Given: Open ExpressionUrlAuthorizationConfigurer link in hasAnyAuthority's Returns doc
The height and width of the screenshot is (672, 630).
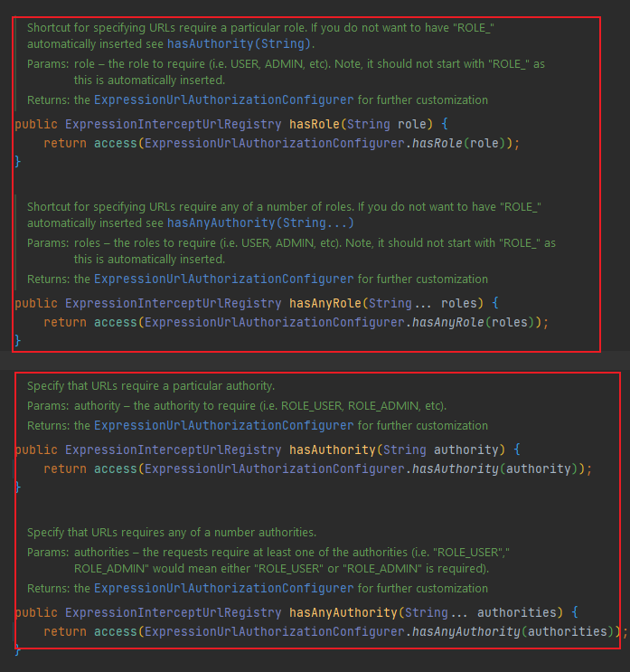Looking at the screenshot, I should [224, 589].
